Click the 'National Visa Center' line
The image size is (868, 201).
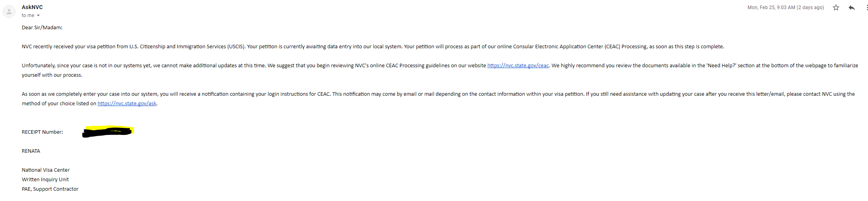click(x=45, y=170)
